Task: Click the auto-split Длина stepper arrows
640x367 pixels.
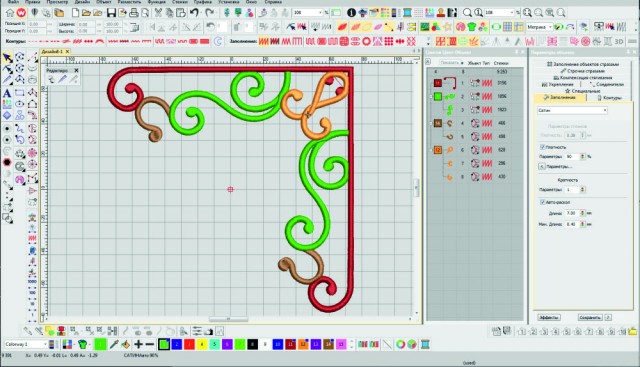Action: 582,213
